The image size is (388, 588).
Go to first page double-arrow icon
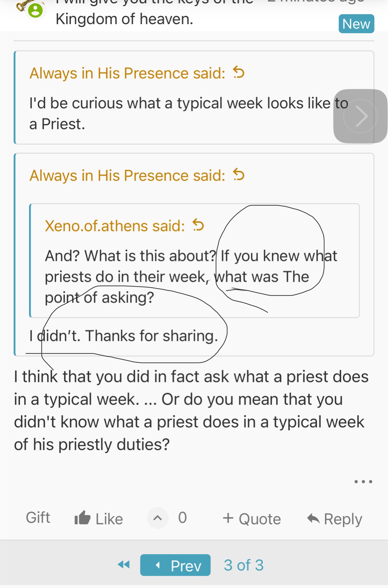click(x=124, y=564)
